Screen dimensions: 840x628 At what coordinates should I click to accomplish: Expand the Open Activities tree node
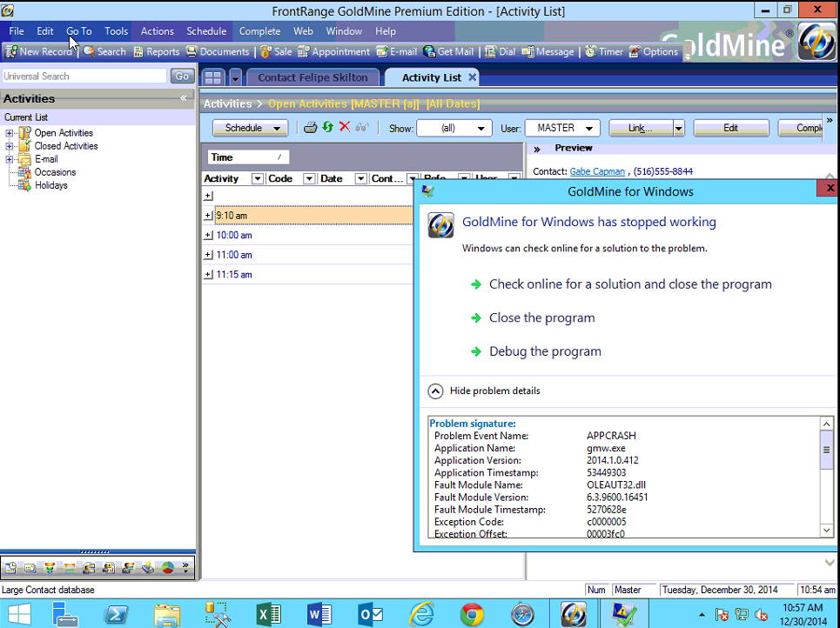pyautogui.click(x=10, y=133)
